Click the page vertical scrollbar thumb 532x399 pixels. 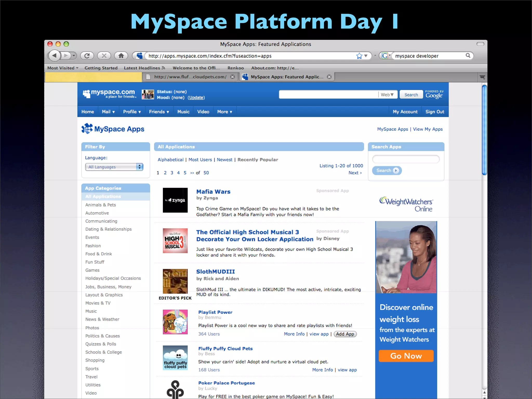484,130
